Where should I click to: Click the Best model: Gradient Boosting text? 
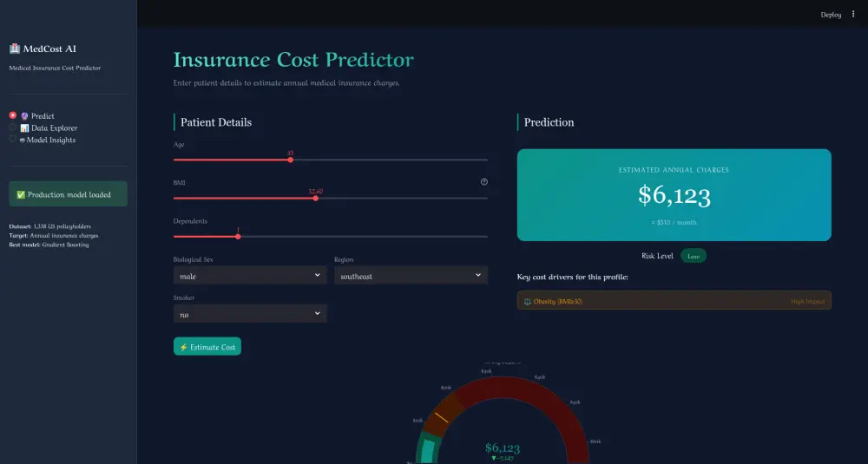(x=49, y=245)
